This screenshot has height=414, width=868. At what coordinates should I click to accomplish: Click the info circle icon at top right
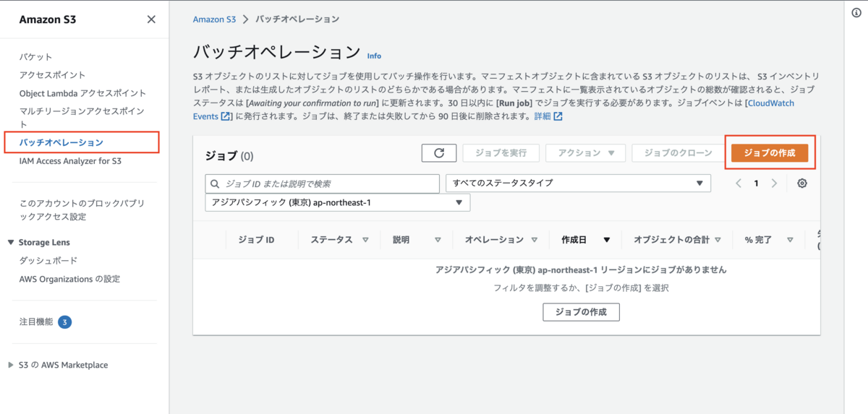(856, 13)
